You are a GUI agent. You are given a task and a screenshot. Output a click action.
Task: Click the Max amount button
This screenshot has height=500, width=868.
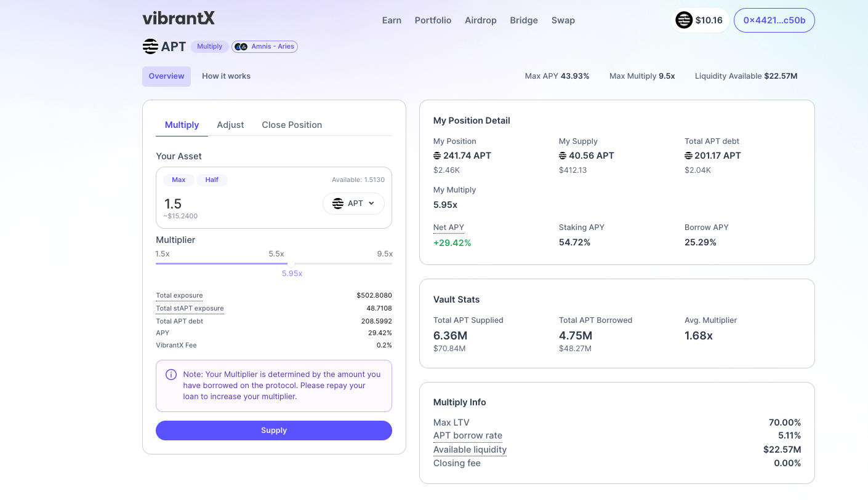point(179,180)
